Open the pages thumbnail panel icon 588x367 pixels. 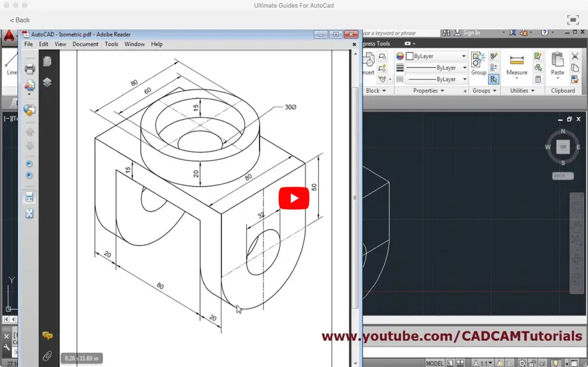[x=47, y=61]
